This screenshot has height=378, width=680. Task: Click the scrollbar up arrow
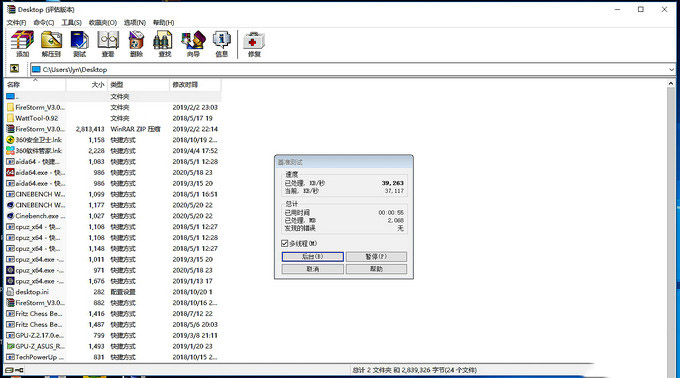[671, 83]
